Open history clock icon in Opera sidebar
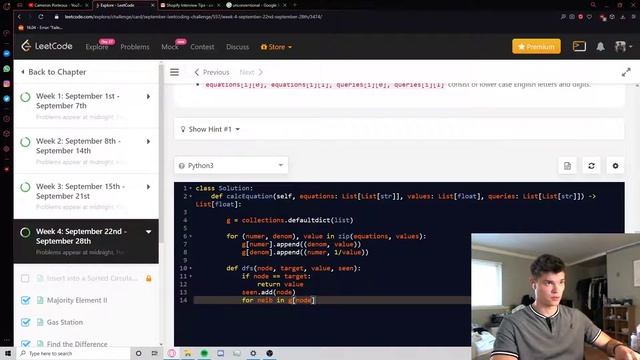 point(7,119)
